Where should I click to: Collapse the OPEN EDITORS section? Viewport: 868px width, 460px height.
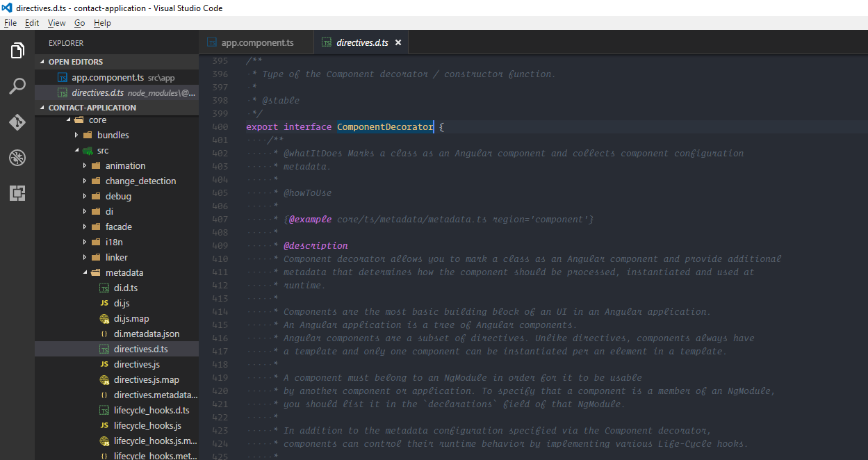coord(75,62)
